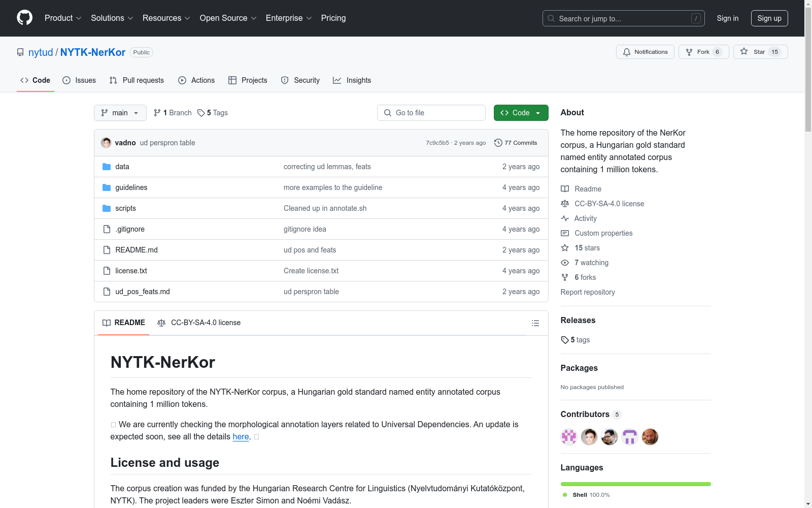Click the Notifications bell button
812x508 pixels.
point(645,52)
